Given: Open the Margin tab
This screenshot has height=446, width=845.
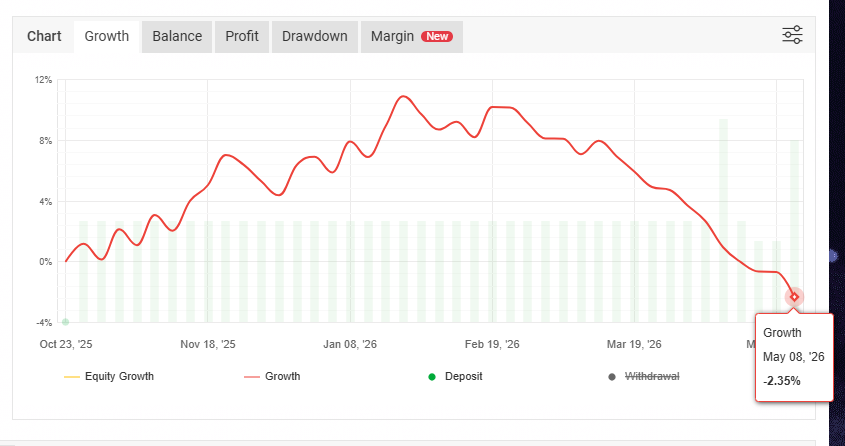Looking at the screenshot, I should pos(412,37).
